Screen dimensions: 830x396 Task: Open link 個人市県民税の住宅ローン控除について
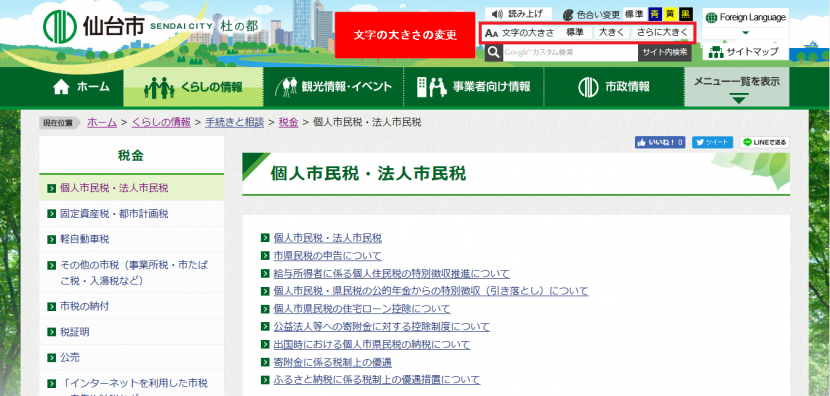tap(362, 309)
